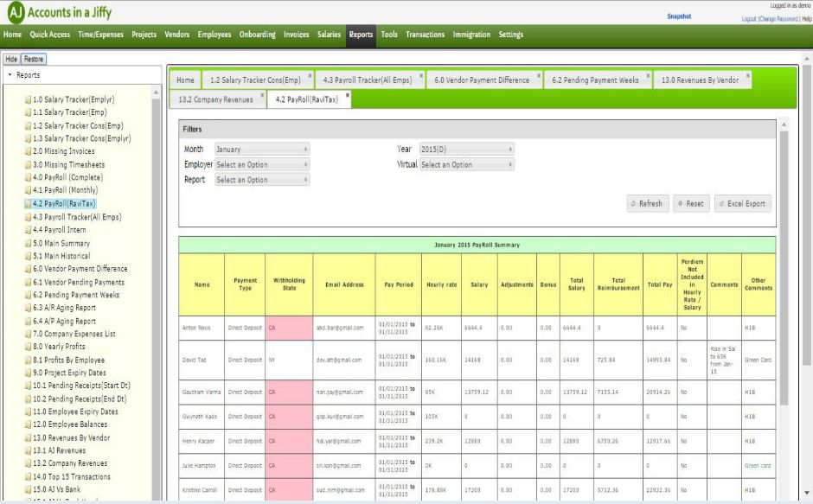The image size is (813, 504).
Task: Close the 6.0 Vendor Payment Difference tab
Action: click(x=539, y=76)
